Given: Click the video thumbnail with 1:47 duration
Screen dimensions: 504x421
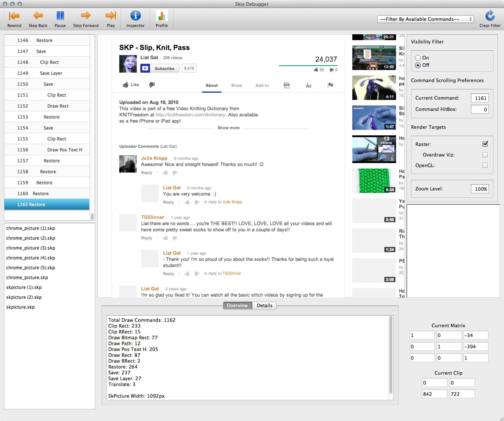Looking at the screenshot, I should point(374,118).
